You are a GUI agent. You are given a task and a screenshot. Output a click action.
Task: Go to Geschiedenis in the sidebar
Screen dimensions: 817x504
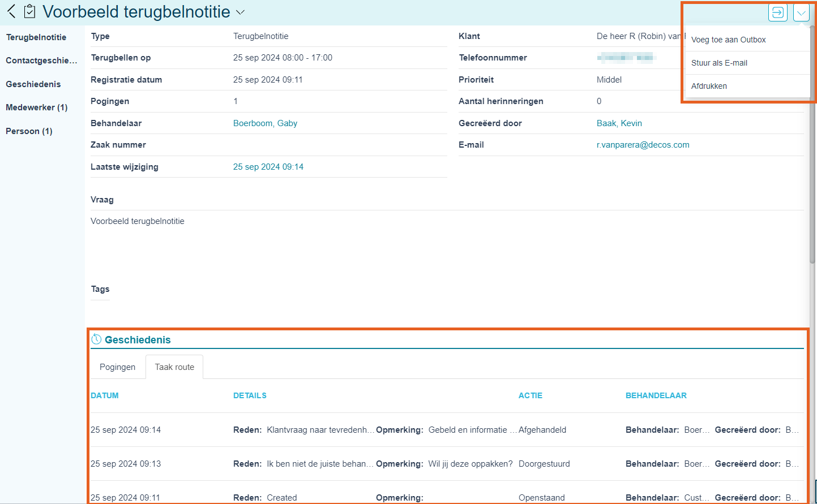tap(33, 84)
